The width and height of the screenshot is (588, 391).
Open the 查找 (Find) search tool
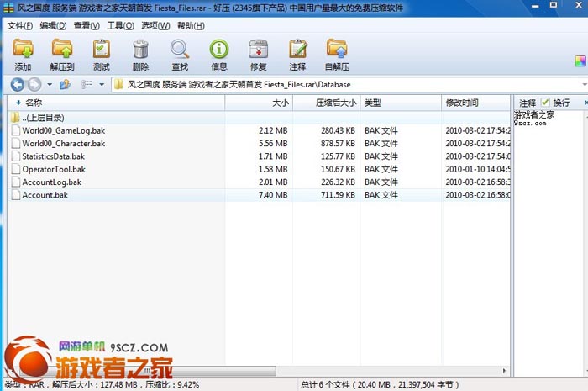point(180,54)
